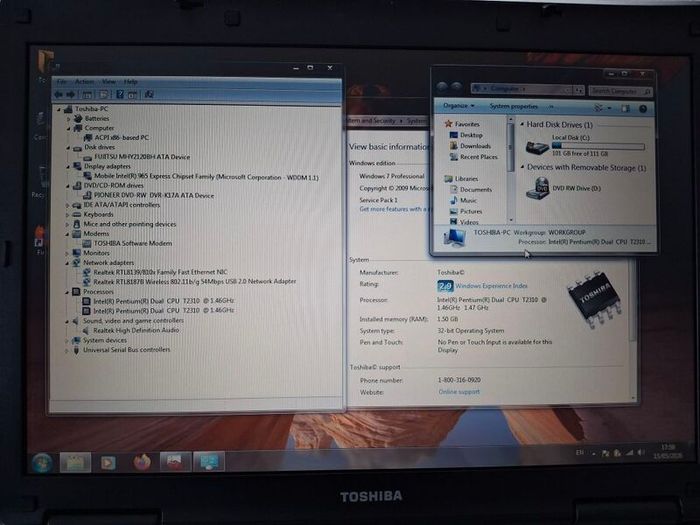The height and width of the screenshot is (525, 700).
Task: Expand the Keyboards node
Action: coord(68,215)
